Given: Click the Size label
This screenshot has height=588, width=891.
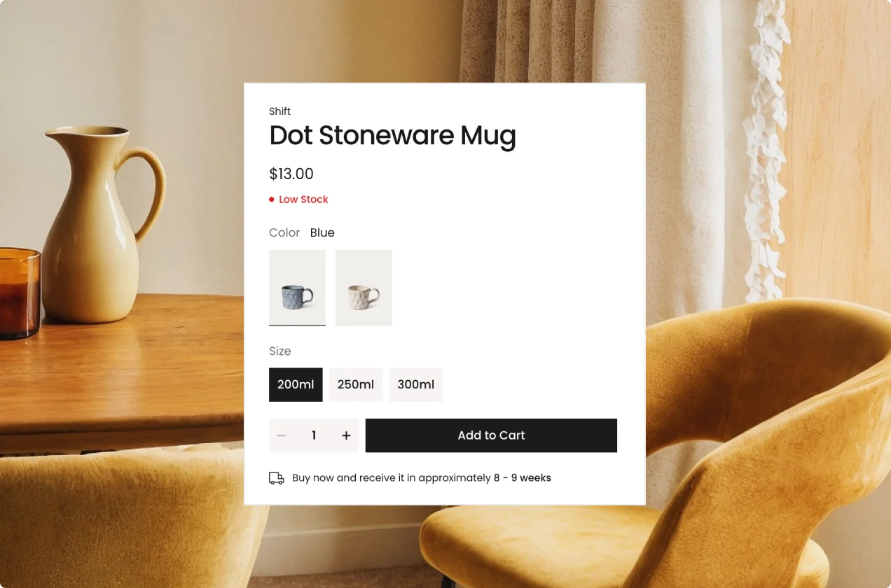Looking at the screenshot, I should [280, 351].
